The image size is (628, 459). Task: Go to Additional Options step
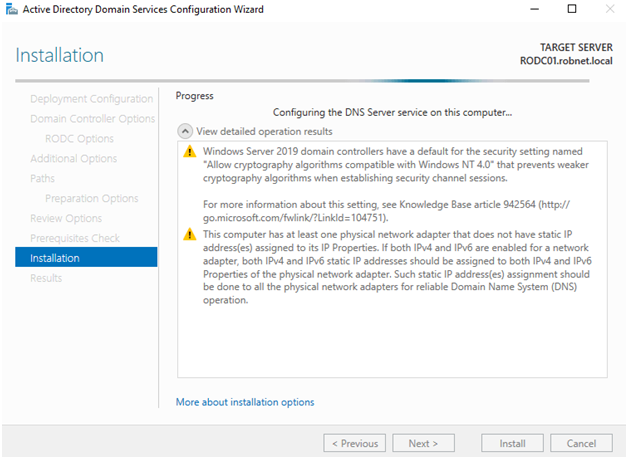[x=74, y=159]
